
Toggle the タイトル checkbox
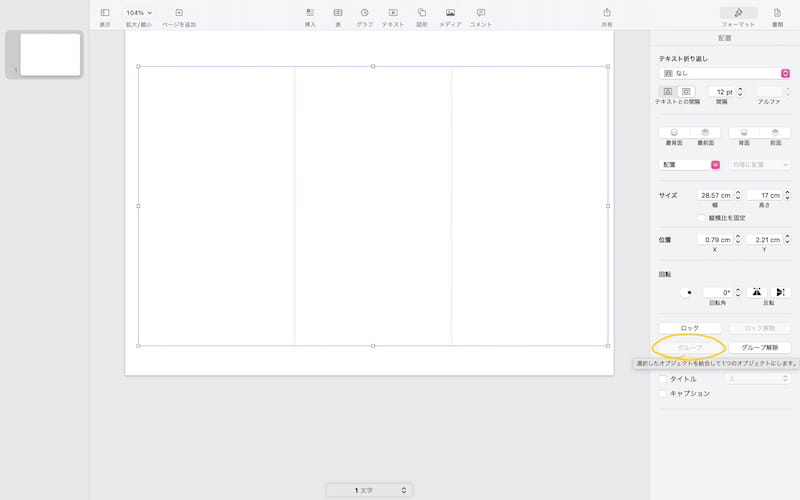point(662,379)
